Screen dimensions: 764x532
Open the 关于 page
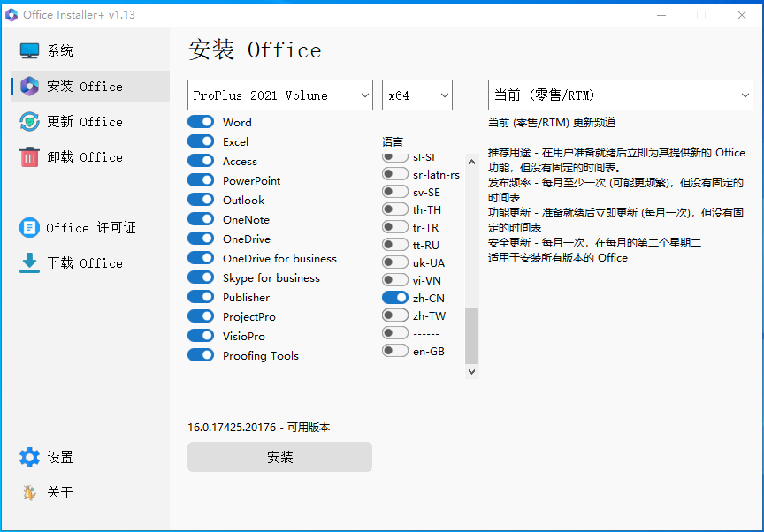click(x=90, y=492)
